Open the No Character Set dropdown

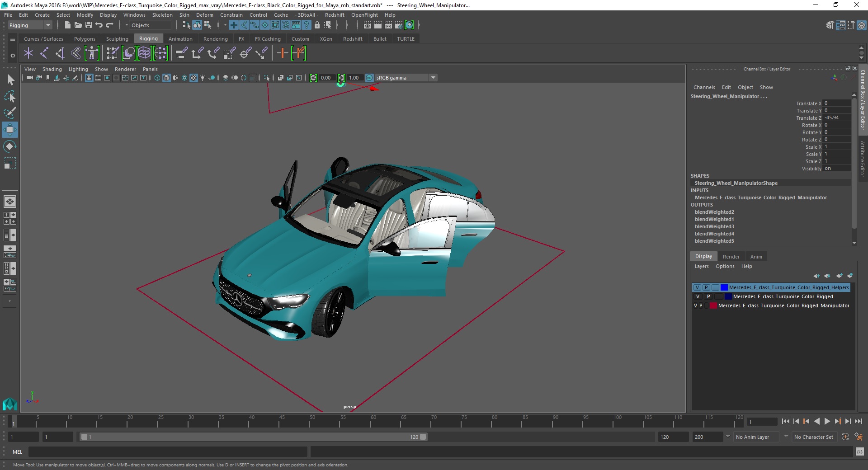coord(814,437)
